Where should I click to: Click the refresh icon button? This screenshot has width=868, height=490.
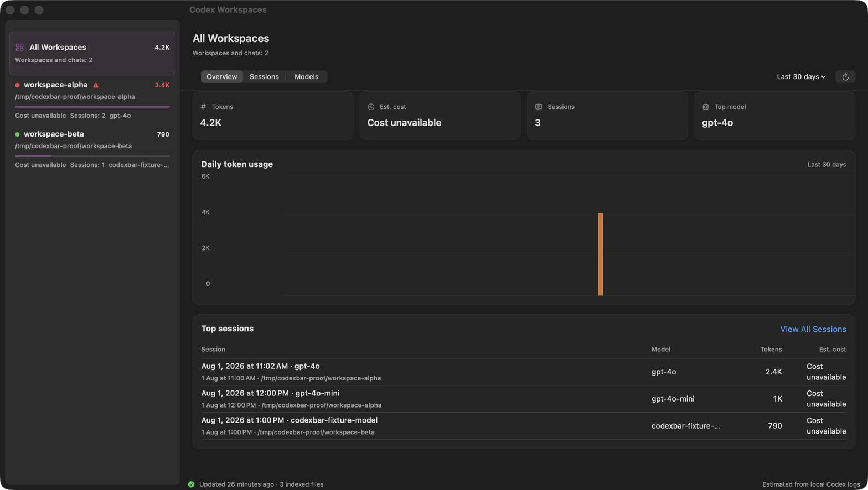point(845,77)
